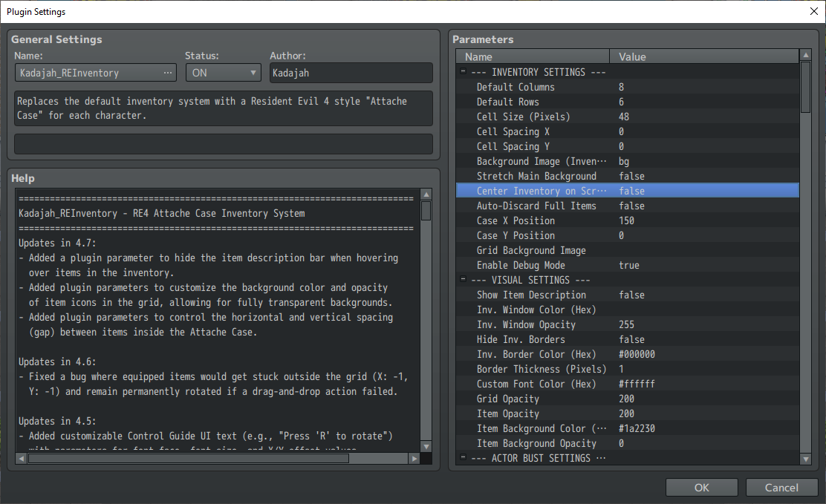Click the OK button
The height and width of the screenshot is (504, 826).
(702, 488)
